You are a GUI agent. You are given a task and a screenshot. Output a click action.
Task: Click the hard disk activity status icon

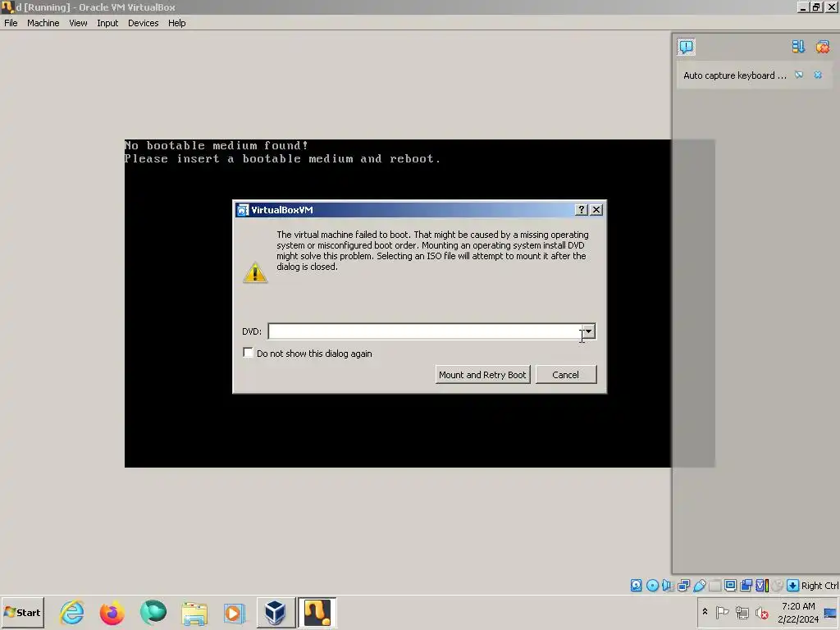636,586
